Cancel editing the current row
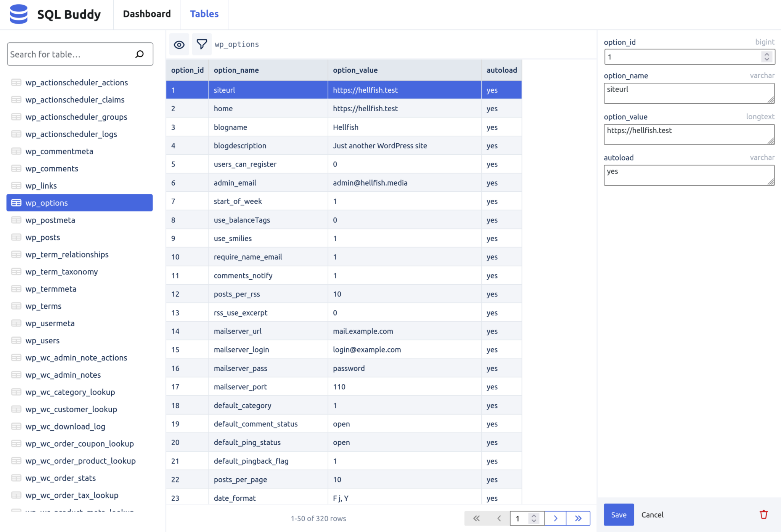Image resolution: width=781 pixels, height=532 pixels. (652, 514)
